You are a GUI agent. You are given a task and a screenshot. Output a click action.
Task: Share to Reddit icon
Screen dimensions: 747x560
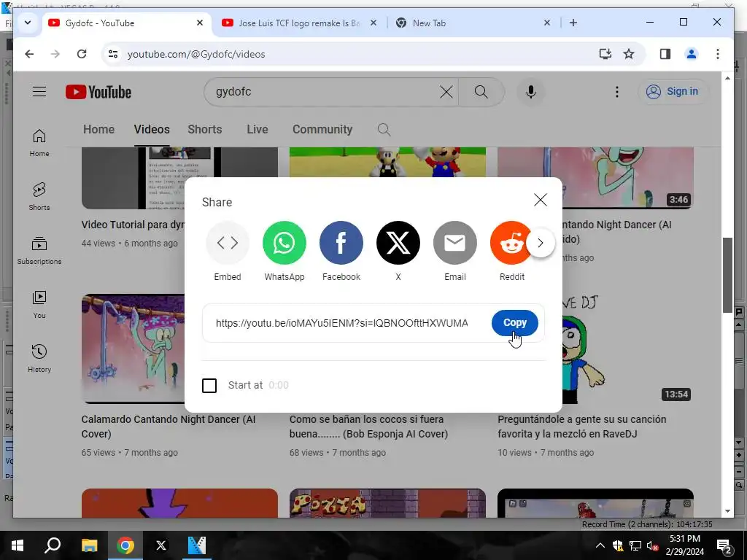tap(508, 243)
